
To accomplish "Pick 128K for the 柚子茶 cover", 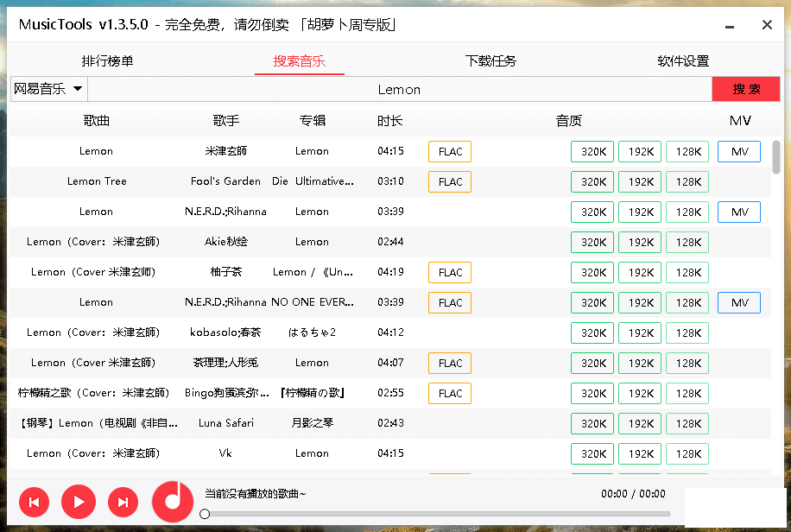I will click(x=687, y=273).
